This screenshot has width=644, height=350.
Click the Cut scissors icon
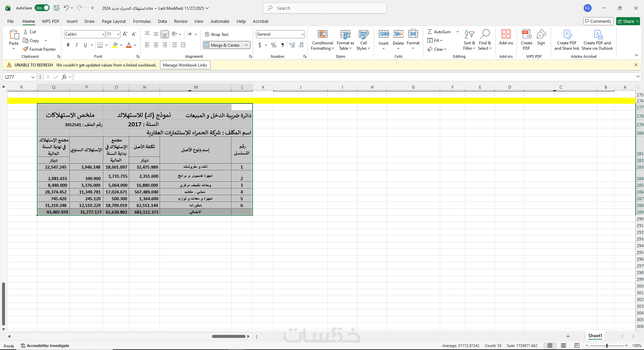point(25,32)
